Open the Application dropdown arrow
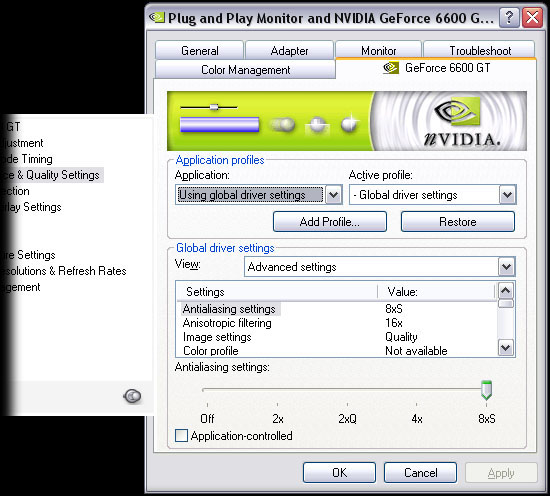 (x=334, y=195)
